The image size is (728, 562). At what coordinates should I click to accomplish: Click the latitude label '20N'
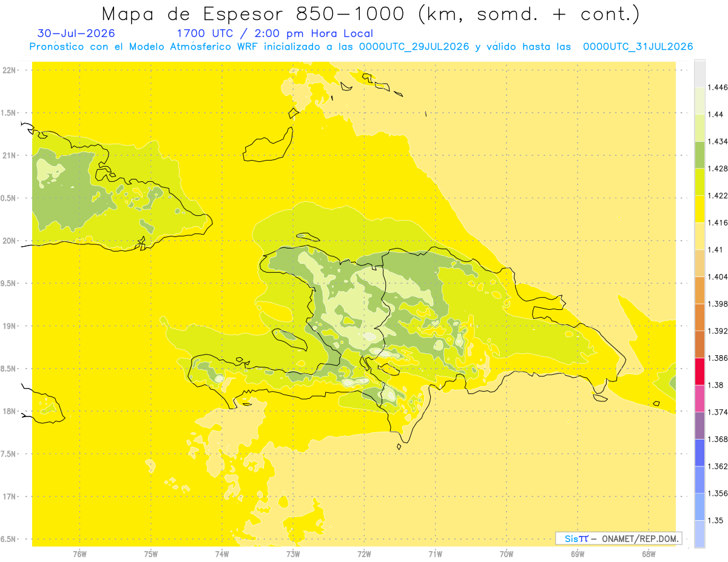pyautogui.click(x=9, y=241)
